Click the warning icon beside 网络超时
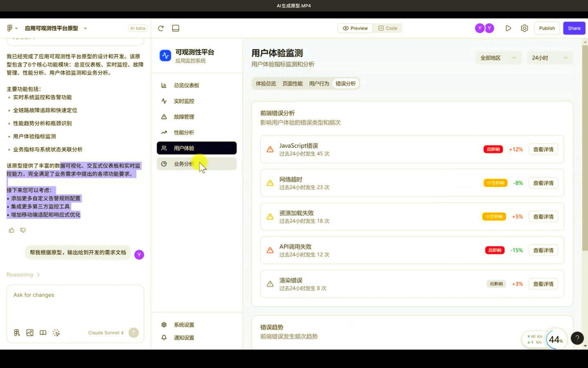Image resolution: width=588 pixels, height=368 pixels. 270,183
